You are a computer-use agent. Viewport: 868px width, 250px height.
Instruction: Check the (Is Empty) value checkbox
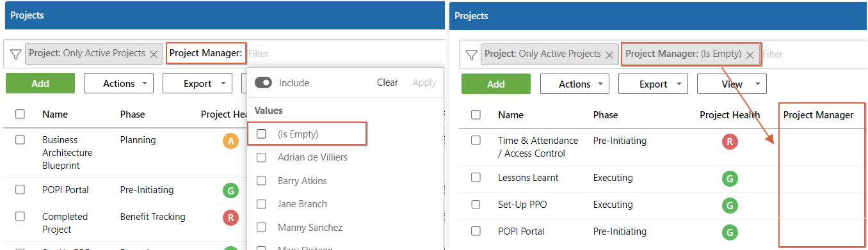[x=261, y=134]
